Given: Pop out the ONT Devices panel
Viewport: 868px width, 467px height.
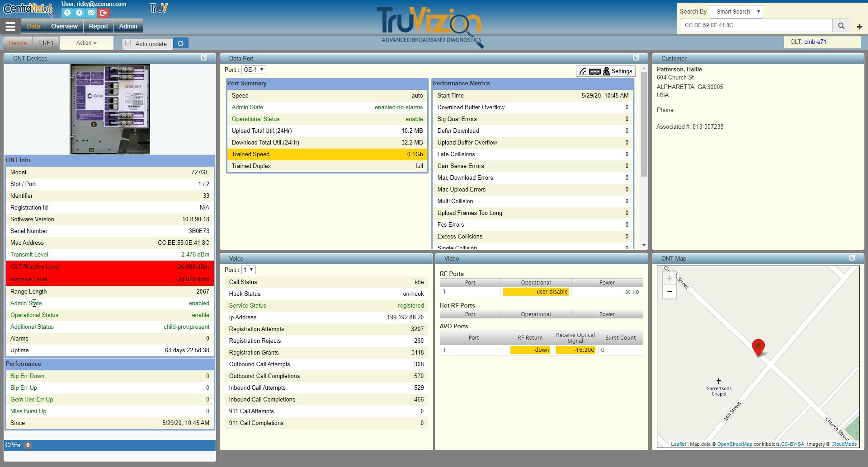Looking at the screenshot, I should tap(204, 58).
